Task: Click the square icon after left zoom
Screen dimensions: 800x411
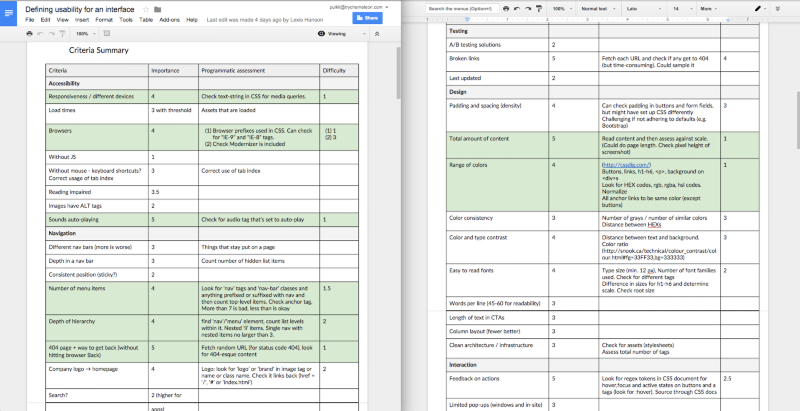Action: pos(107,34)
